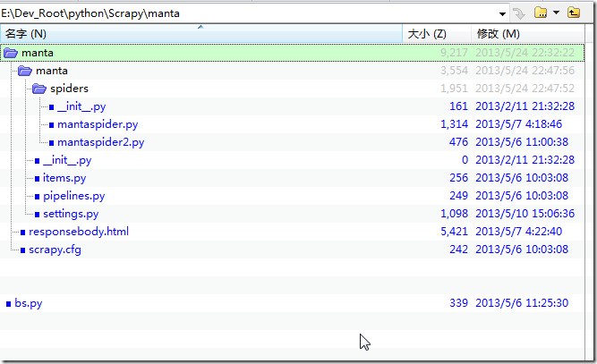Click the file bullet icon for scrapy.cfg
This screenshot has width=597, height=364.
(x=23, y=250)
